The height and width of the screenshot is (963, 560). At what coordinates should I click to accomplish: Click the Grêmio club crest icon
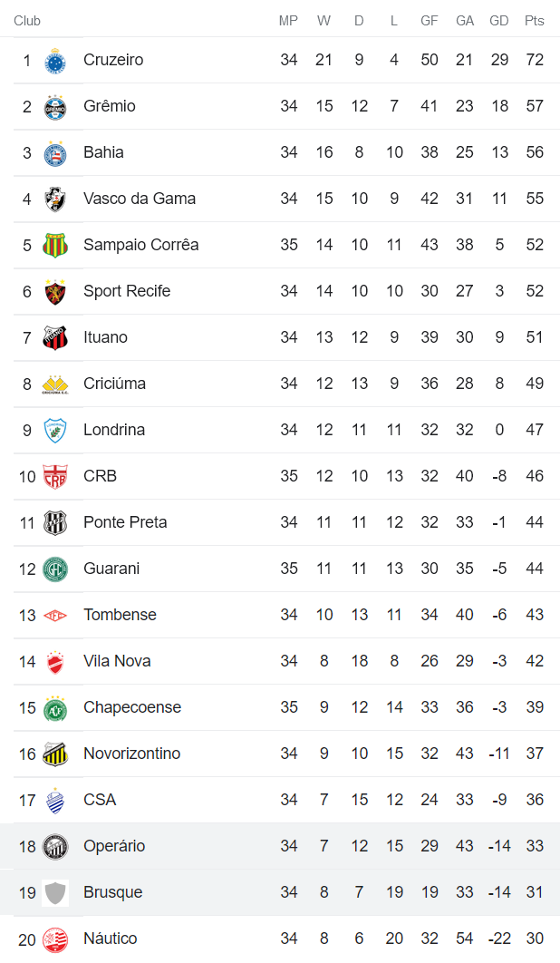tap(55, 107)
